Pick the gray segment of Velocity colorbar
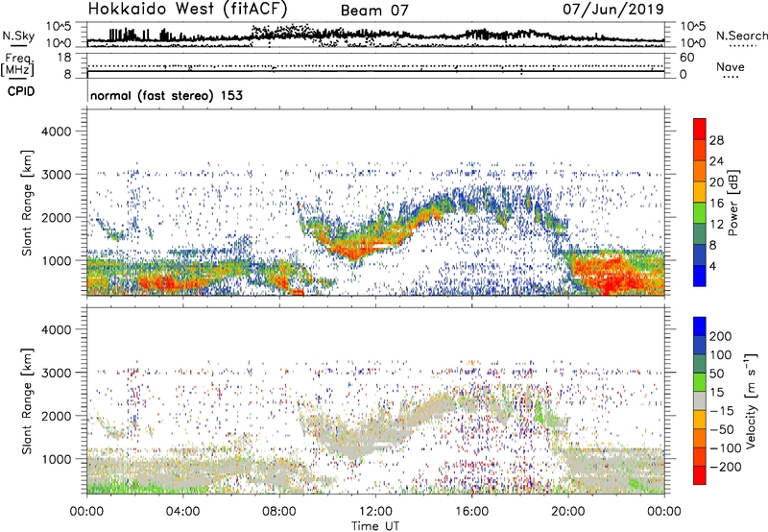This screenshot has width=768, height=532. (700, 401)
